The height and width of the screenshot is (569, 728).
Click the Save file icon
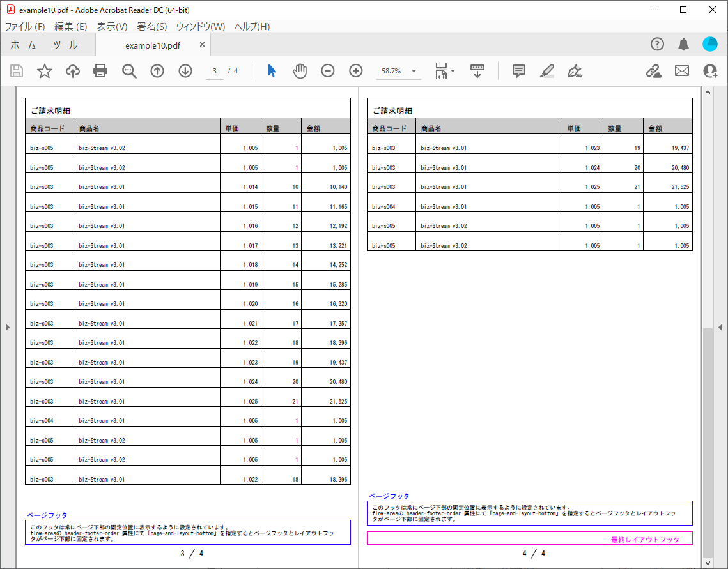[x=17, y=71]
